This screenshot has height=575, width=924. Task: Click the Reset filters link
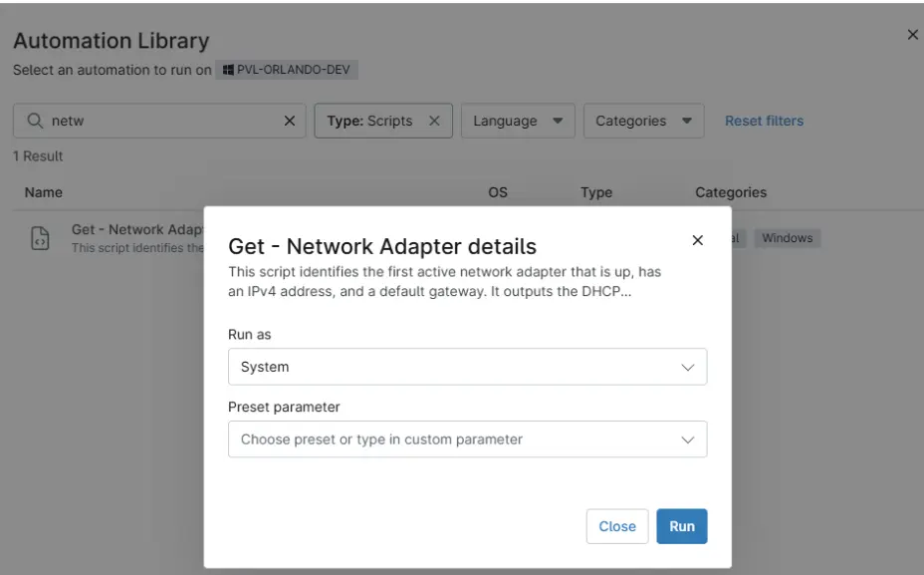764,122
